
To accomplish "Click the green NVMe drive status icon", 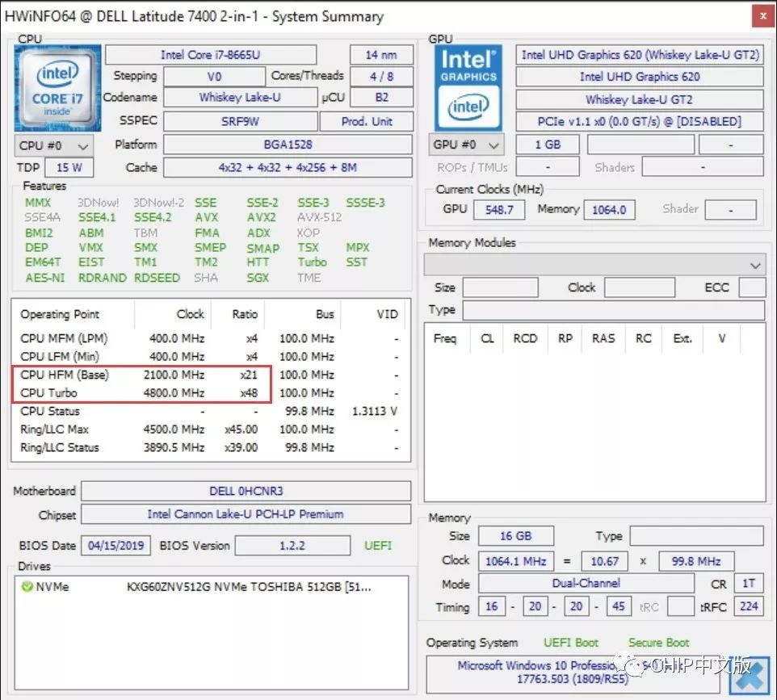I will click(27, 586).
